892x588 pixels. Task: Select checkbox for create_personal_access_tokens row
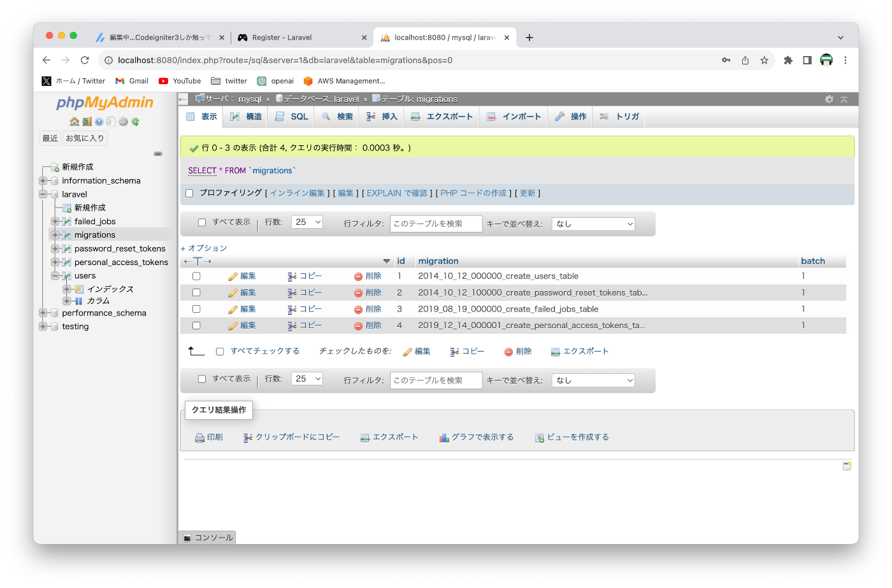coord(196,326)
